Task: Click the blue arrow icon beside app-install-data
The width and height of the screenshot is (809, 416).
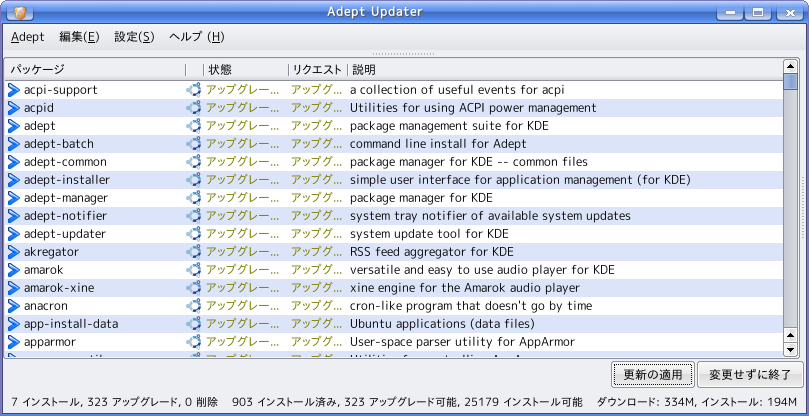Action: (13, 324)
